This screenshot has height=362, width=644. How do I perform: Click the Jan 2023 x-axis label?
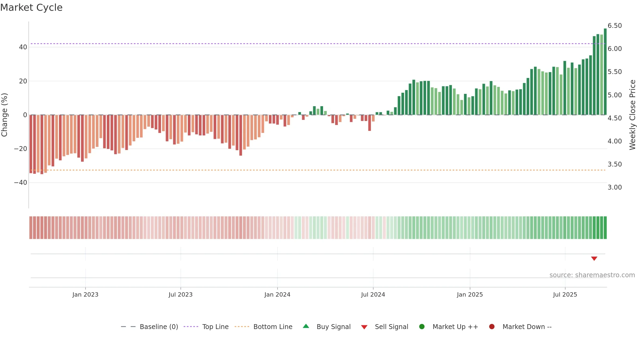point(85,294)
